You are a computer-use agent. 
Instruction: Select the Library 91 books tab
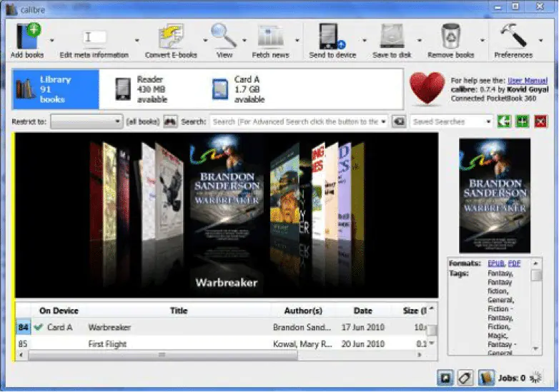pos(56,89)
